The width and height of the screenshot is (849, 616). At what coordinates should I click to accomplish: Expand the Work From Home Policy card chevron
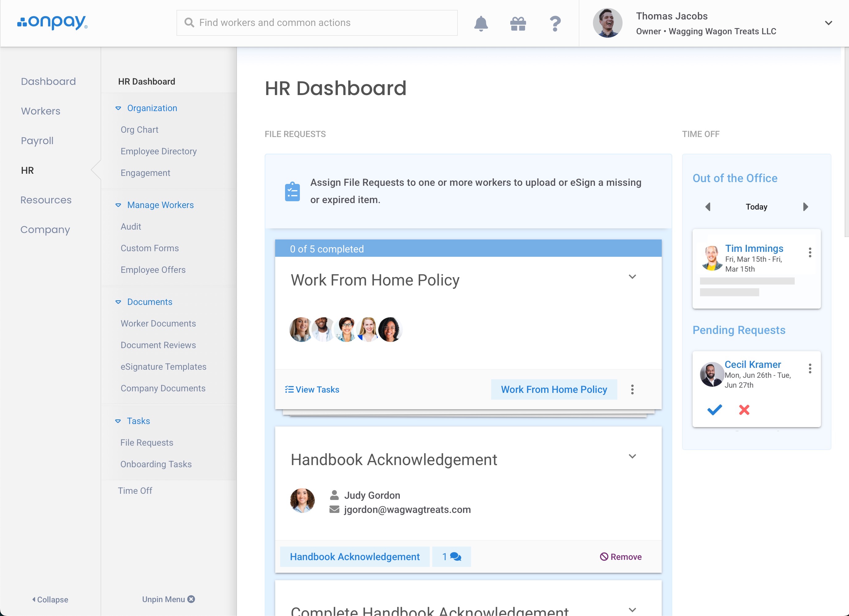point(632,277)
